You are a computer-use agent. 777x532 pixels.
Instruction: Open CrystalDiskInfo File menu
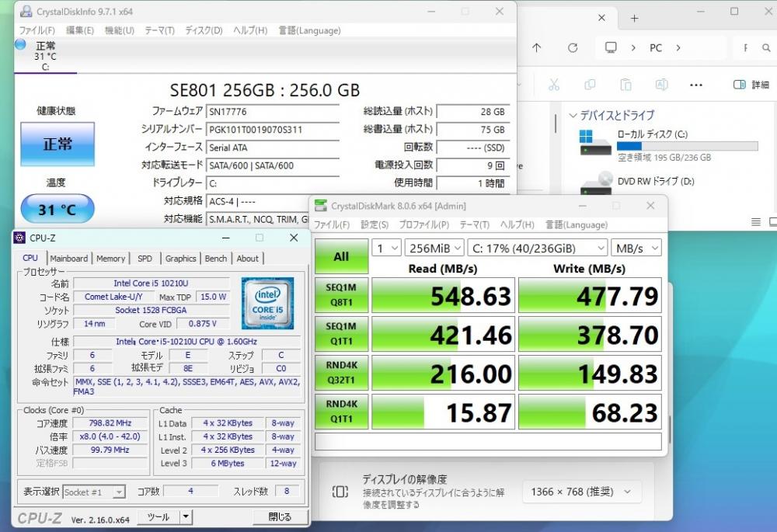(x=37, y=30)
